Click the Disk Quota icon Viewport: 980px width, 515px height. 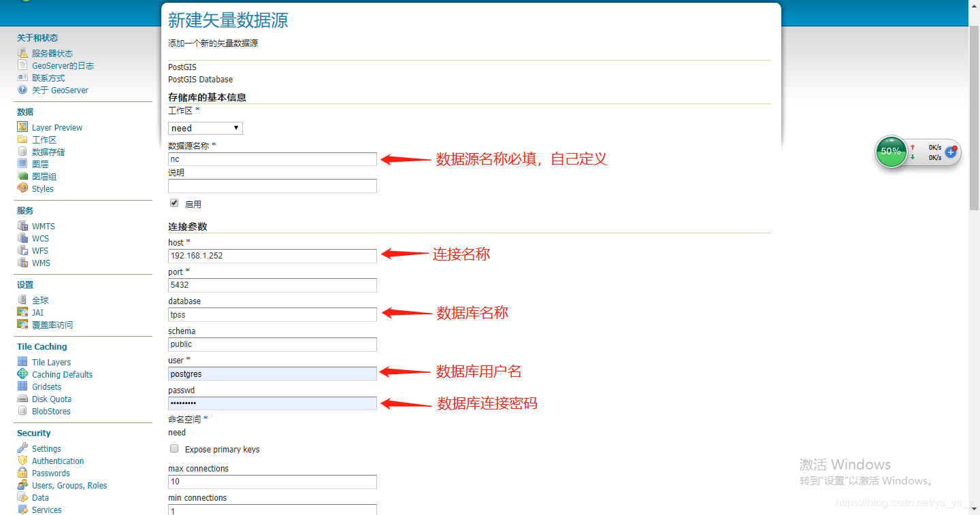click(x=22, y=399)
